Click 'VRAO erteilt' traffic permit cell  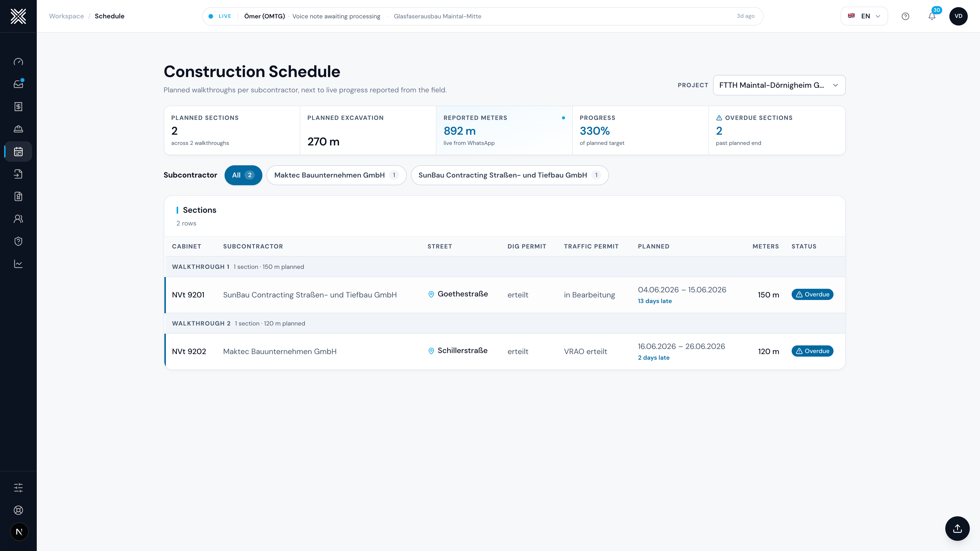(x=585, y=351)
